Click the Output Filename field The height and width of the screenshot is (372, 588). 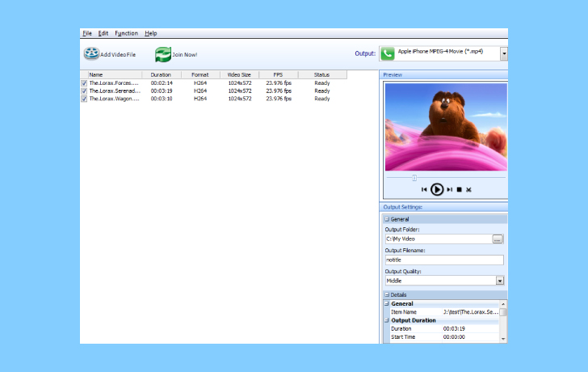pos(444,260)
